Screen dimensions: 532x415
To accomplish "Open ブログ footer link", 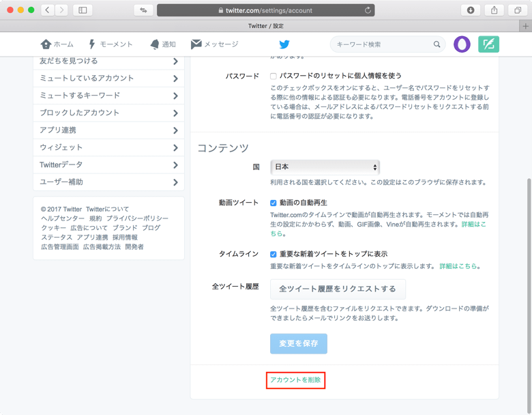I will coord(151,228).
